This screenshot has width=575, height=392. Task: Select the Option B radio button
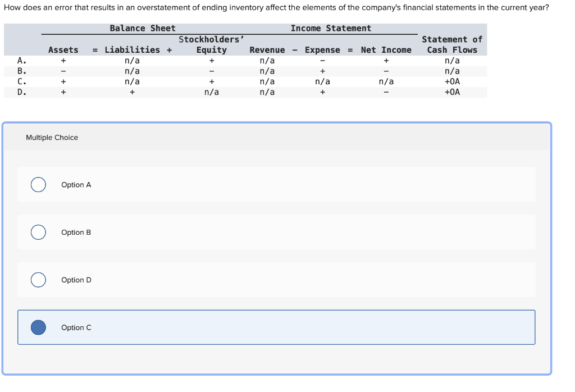39,232
